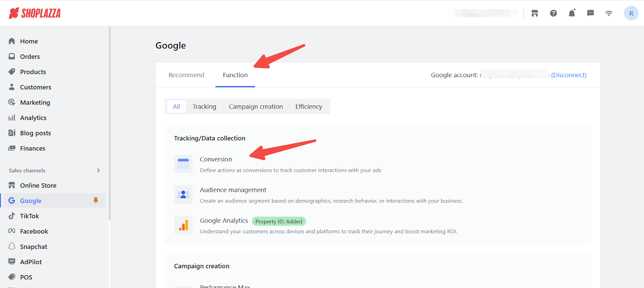Click the Wi-Fi status icon
Image resolution: width=644 pixels, height=288 pixels.
pos(609,13)
